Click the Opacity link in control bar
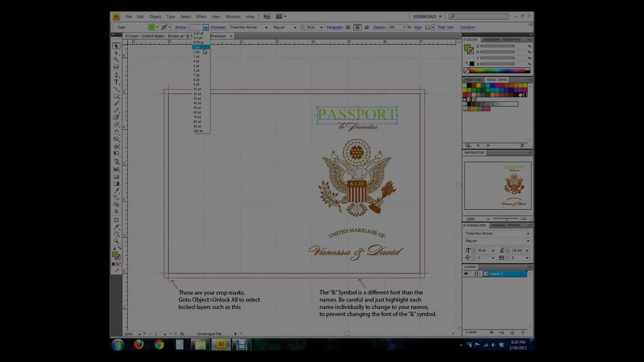644x362 pixels. point(379,27)
